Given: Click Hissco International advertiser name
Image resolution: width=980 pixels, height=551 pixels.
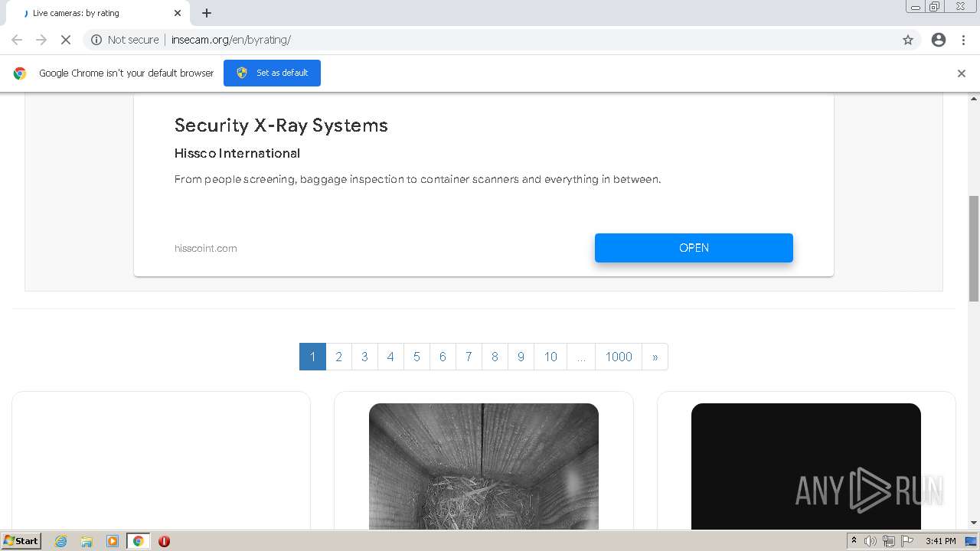Looking at the screenshot, I should click(x=237, y=153).
